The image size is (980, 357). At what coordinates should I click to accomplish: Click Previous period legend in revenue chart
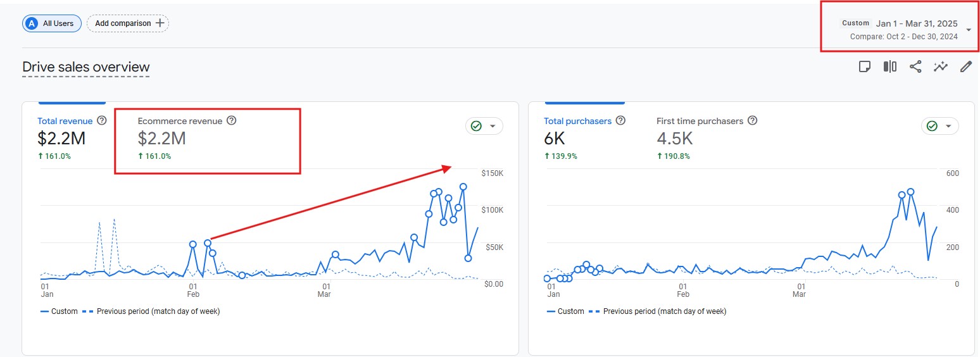pyautogui.click(x=151, y=311)
